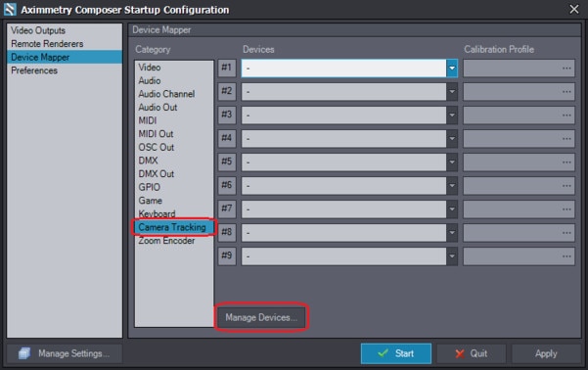The height and width of the screenshot is (370, 588).
Task: Expand the device #7 dropdown arrow
Action: point(452,209)
